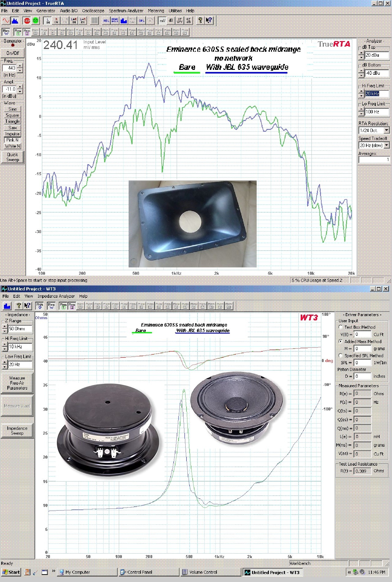
Task: Adjust the dB Top stepper arrows
Action: pos(361,55)
